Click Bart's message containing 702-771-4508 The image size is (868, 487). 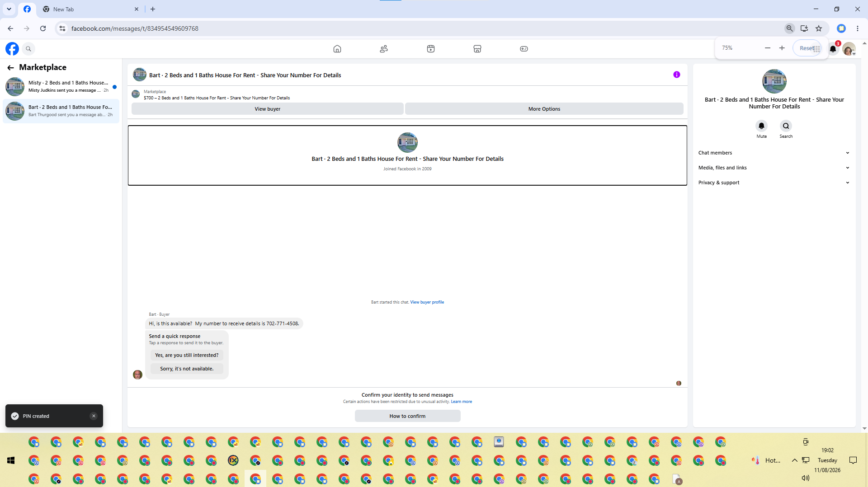pos(224,324)
